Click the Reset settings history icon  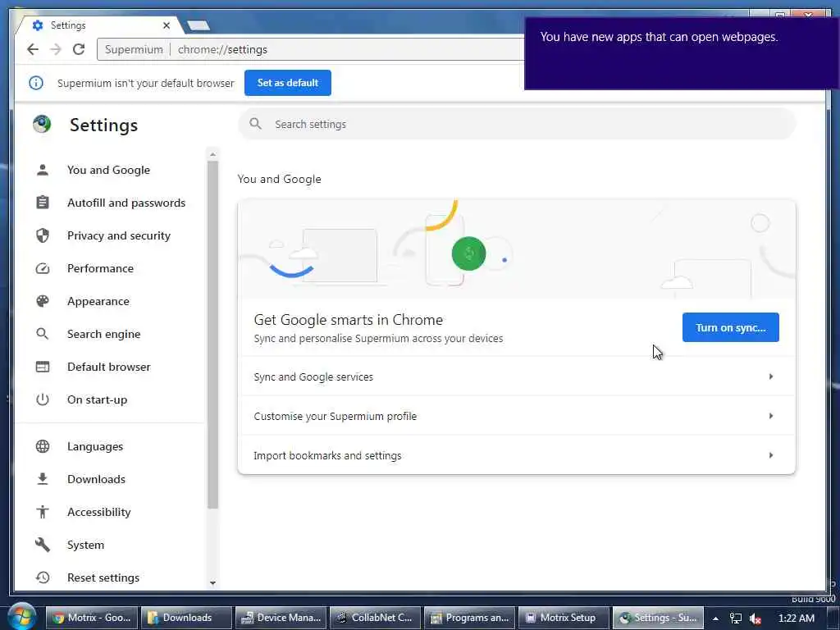pyautogui.click(x=43, y=577)
